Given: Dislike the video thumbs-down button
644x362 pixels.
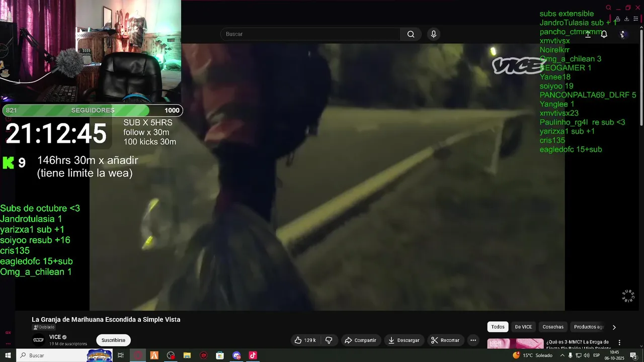Looking at the screenshot, I should click(x=329, y=340).
